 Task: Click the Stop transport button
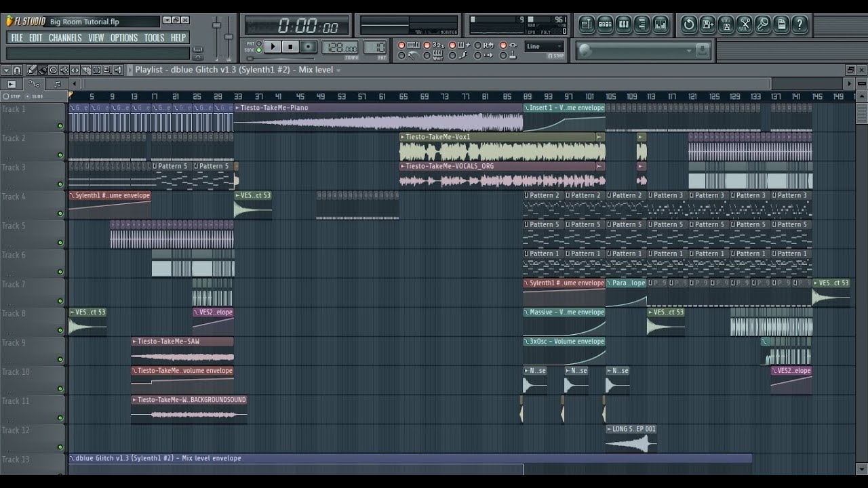(290, 47)
